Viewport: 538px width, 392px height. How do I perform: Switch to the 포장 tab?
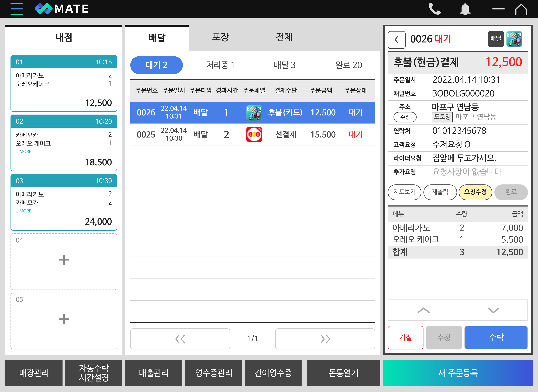click(220, 37)
